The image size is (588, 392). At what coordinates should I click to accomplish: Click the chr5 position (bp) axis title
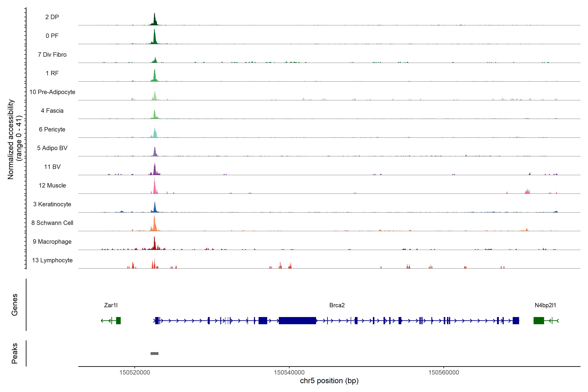pyautogui.click(x=329, y=381)
